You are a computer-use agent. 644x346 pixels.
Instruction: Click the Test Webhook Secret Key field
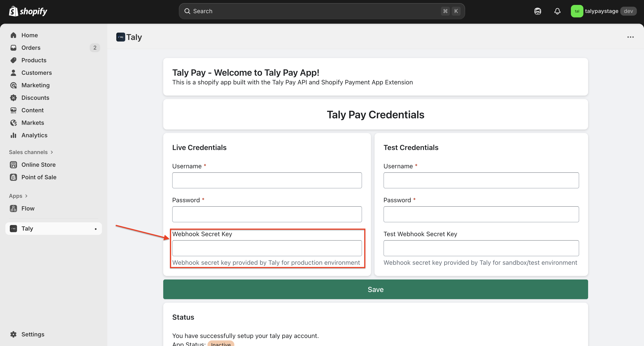[x=481, y=248]
